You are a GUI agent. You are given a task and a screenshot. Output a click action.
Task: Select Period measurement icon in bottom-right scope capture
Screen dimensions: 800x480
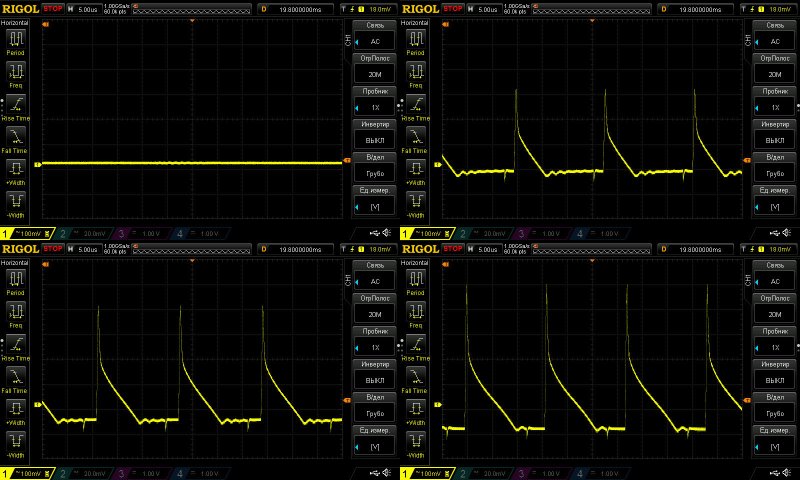(416, 279)
